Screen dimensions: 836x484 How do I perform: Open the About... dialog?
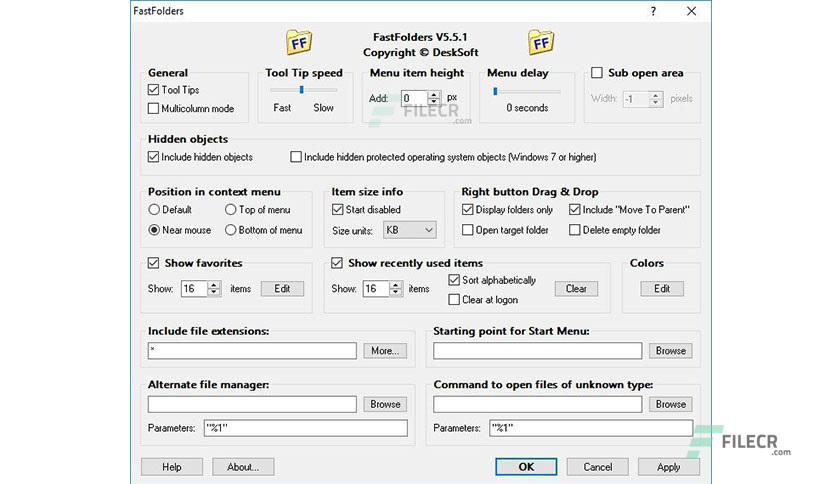pos(243,467)
